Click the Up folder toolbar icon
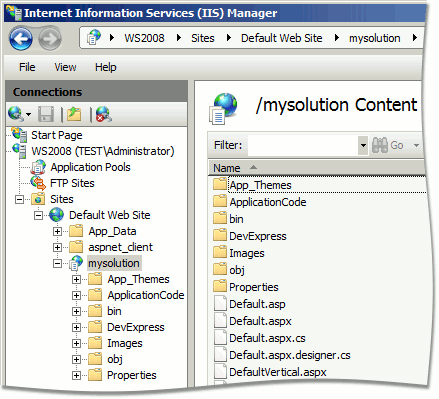The image size is (439, 399). tap(74, 114)
